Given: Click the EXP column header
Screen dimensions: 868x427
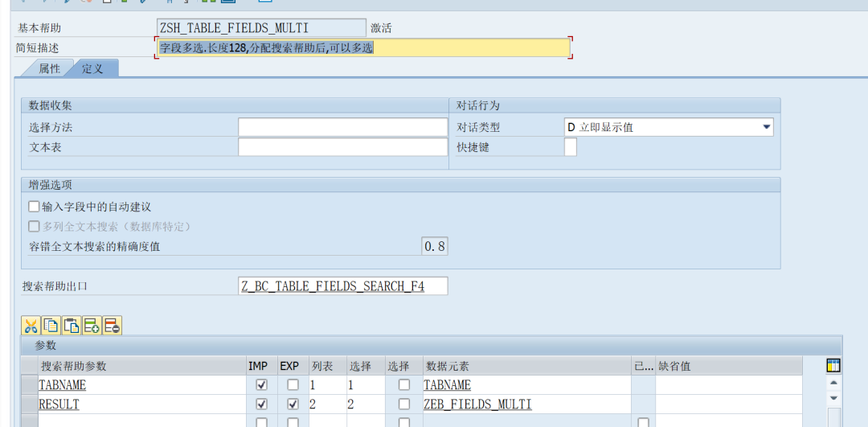Looking at the screenshot, I should (x=293, y=366).
